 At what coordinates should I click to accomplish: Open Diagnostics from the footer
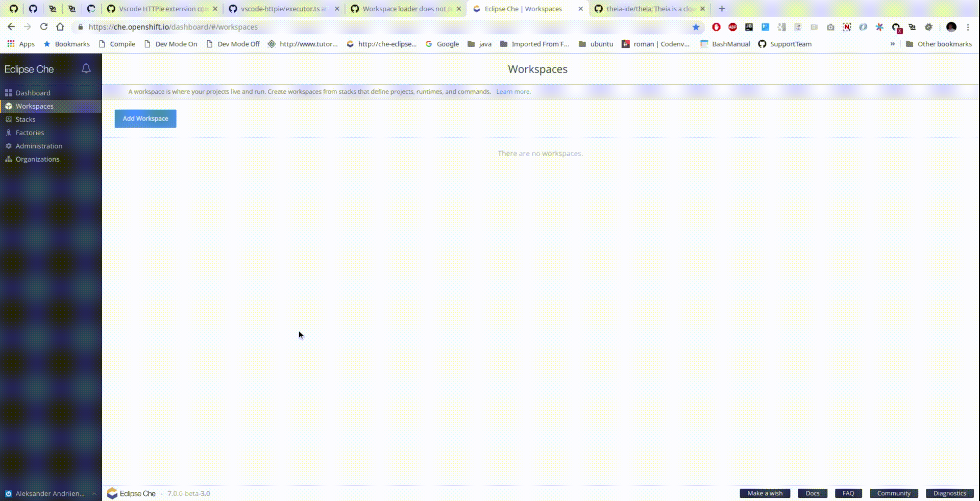(x=949, y=493)
